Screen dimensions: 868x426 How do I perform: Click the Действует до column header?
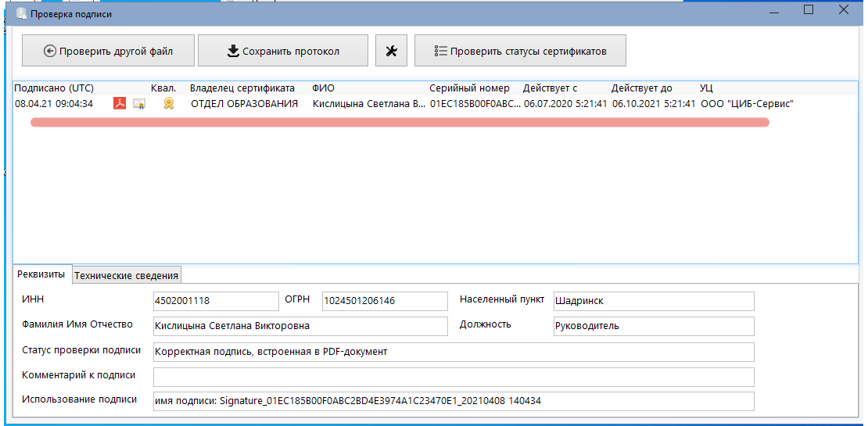pos(641,88)
